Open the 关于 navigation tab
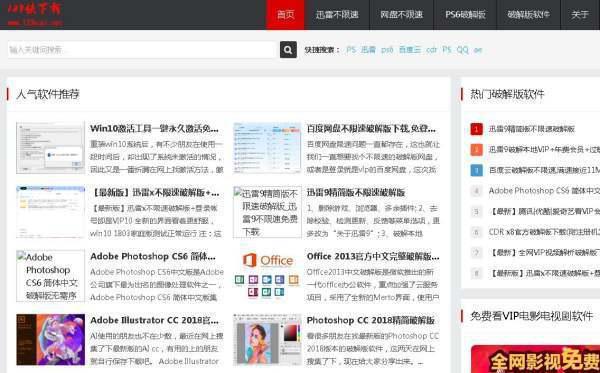The image size is (600, 373). point(580,15)
